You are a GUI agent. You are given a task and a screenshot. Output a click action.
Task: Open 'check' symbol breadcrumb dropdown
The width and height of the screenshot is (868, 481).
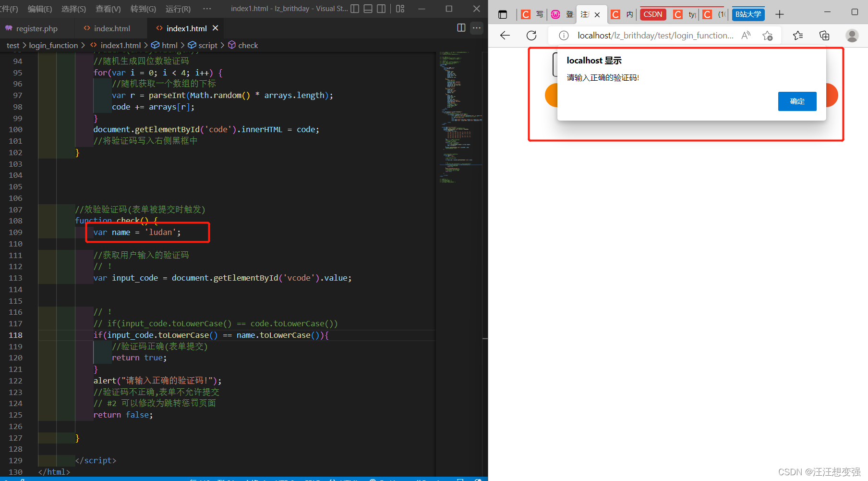pyautogui.click(x=243, y=45)
